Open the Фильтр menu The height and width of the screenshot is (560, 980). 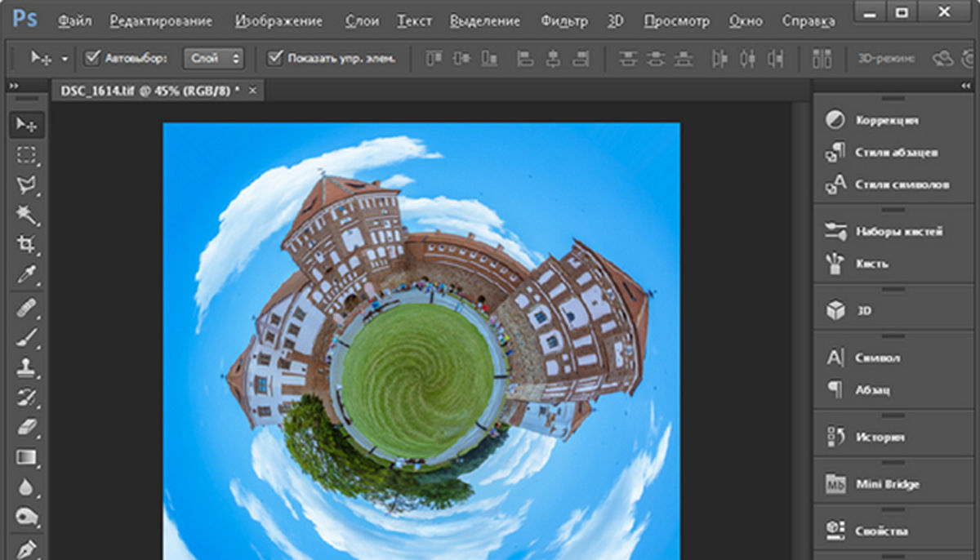(x=564, y=21)
